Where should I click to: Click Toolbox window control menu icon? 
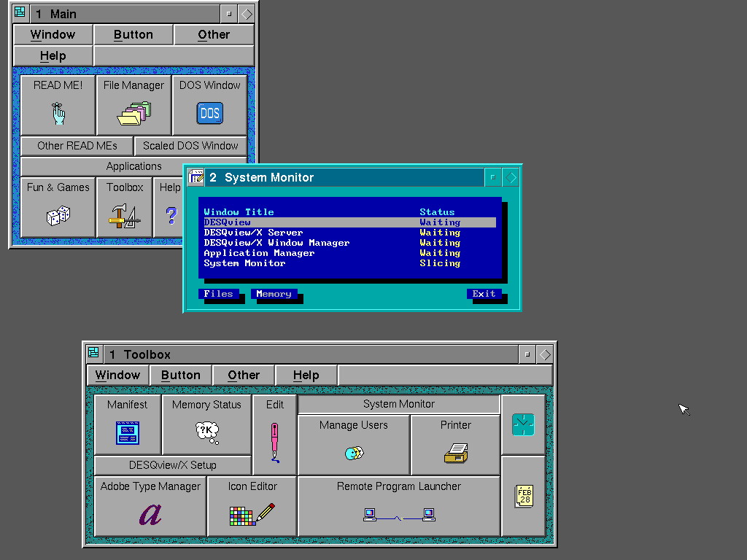(93, 353)
